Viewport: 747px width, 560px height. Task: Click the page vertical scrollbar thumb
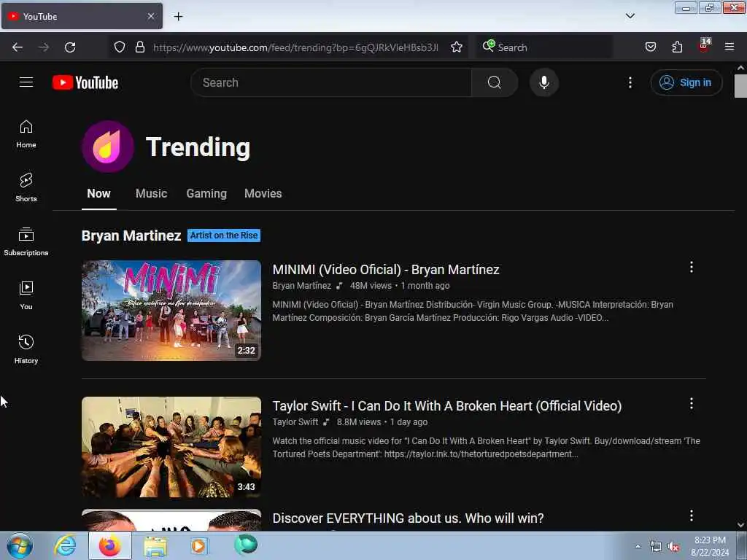pos(740,86)
